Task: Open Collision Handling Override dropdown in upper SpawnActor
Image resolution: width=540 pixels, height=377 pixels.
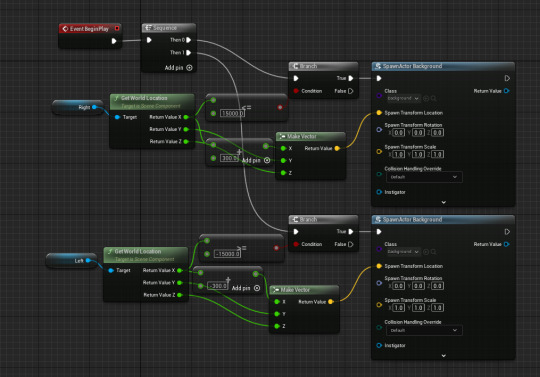Action: [x=424, y=177]
